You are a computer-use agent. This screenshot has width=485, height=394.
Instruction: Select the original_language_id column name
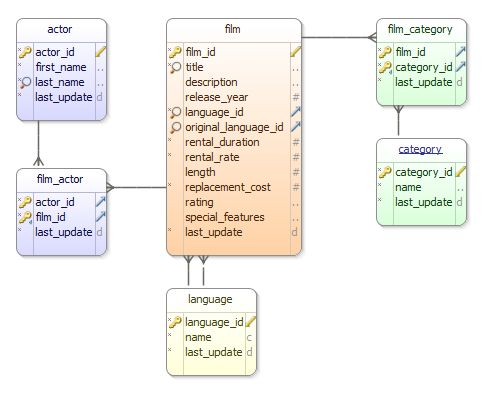pos(234,127)
